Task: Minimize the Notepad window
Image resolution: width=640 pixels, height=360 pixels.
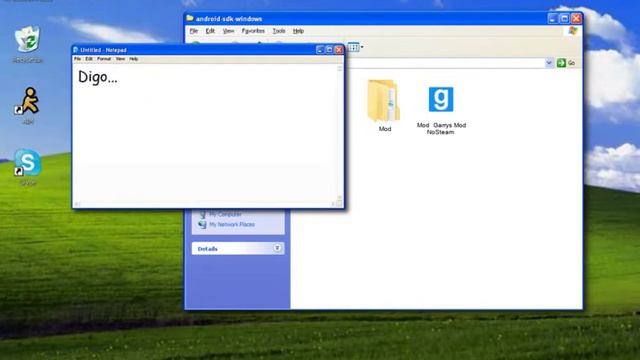Action: point(320,49)
